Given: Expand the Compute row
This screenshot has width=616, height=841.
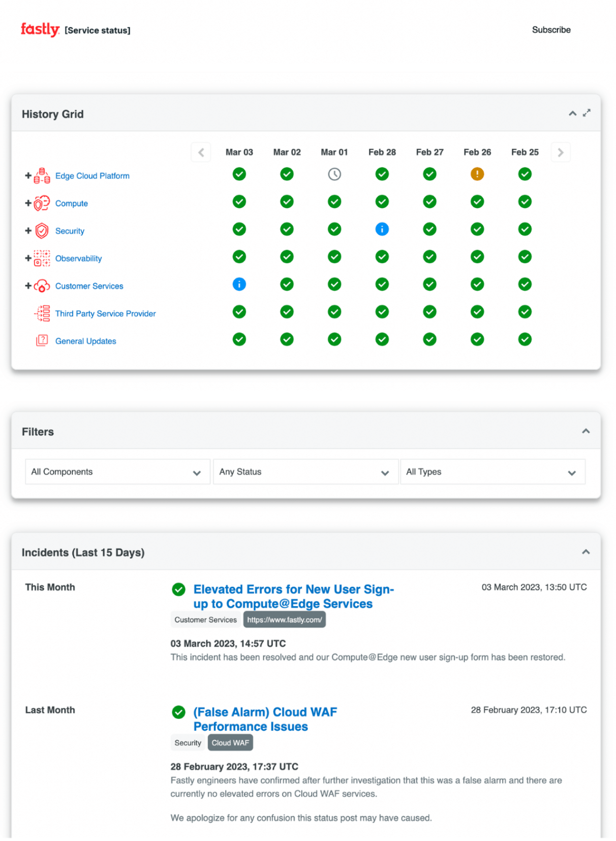Looking at the screenshot, I should (28, 203).
